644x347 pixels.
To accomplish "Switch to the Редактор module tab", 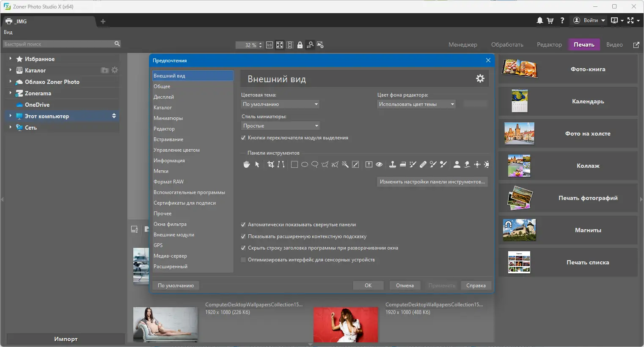I will (549, 44).
